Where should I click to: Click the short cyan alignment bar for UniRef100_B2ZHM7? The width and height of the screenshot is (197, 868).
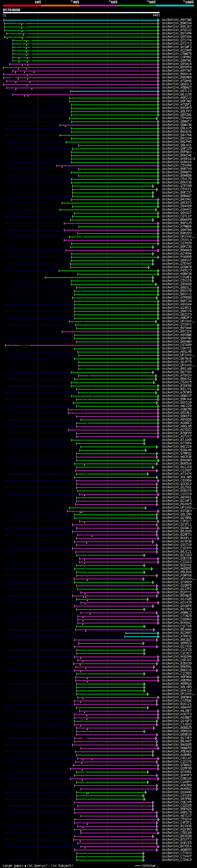[142, 633]
